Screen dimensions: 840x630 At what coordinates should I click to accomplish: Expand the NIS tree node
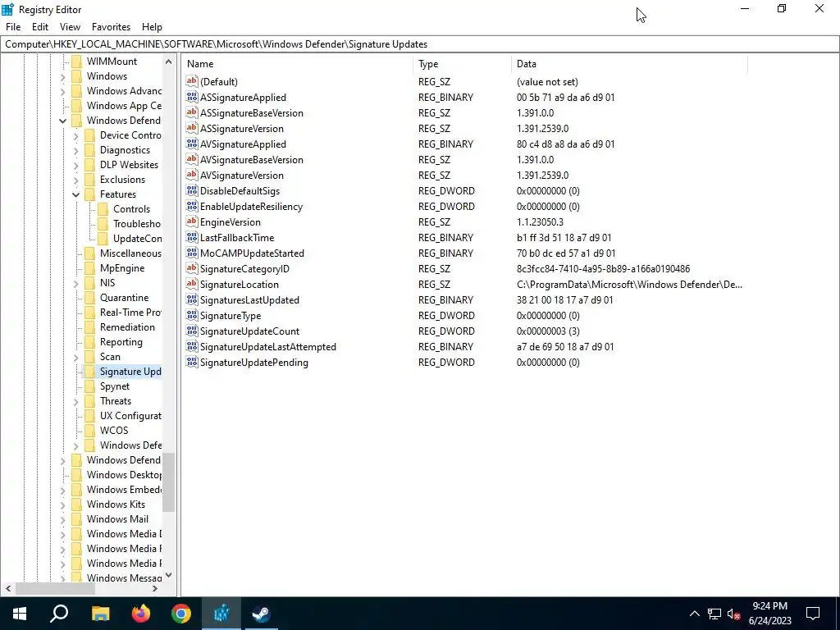tap(76, 283)
